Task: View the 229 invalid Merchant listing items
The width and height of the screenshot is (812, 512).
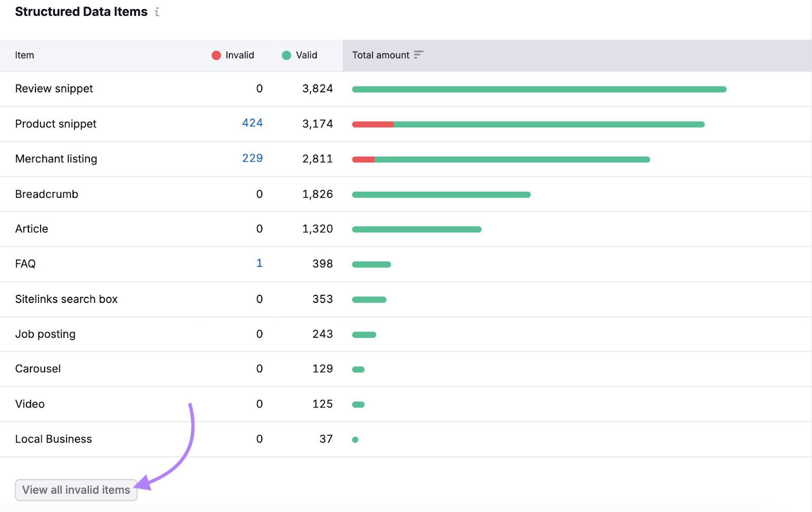Action: pos(252,158)
